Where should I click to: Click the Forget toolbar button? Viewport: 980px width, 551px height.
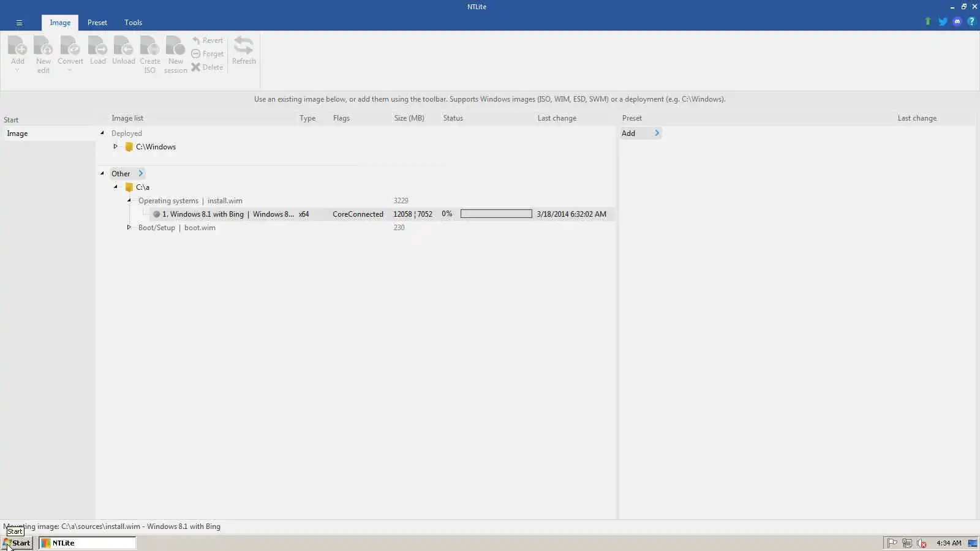pos(207,54)
